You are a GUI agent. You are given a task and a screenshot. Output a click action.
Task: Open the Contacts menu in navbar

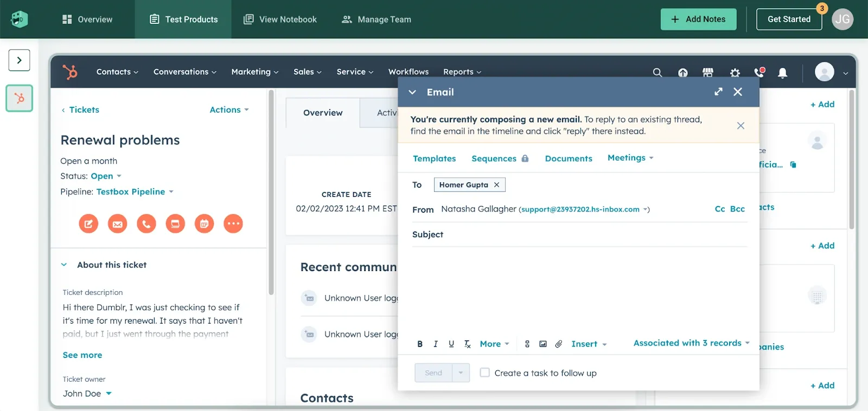pos(117,72)
